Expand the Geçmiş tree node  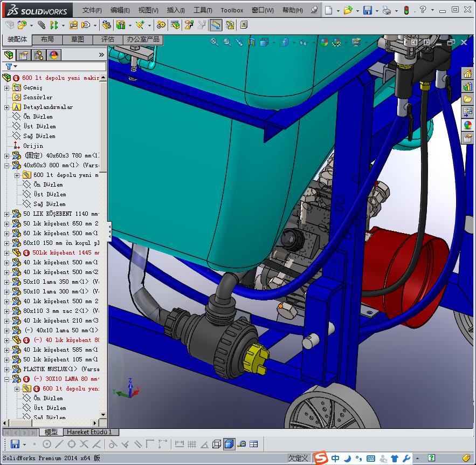coord(7,87)
